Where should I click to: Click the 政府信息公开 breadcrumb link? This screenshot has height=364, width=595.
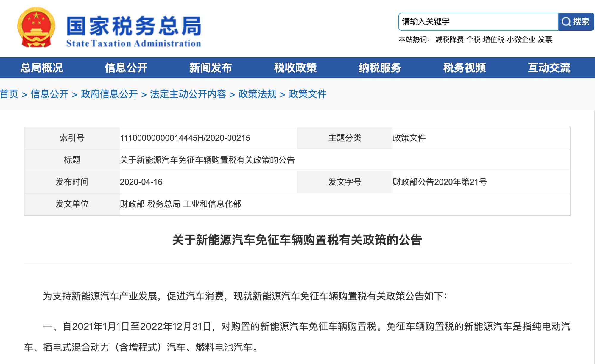point(109,94)
